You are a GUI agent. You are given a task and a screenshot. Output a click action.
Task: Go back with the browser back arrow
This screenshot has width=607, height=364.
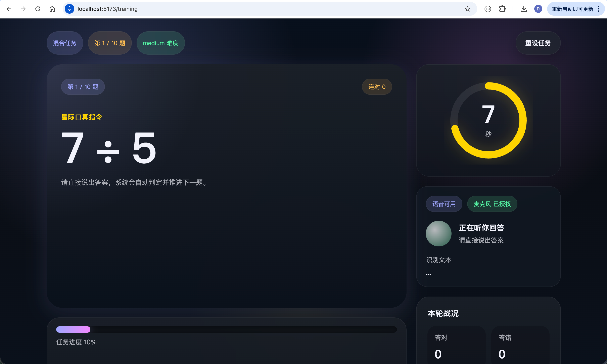pyautogui.click(x=9, y=9)
